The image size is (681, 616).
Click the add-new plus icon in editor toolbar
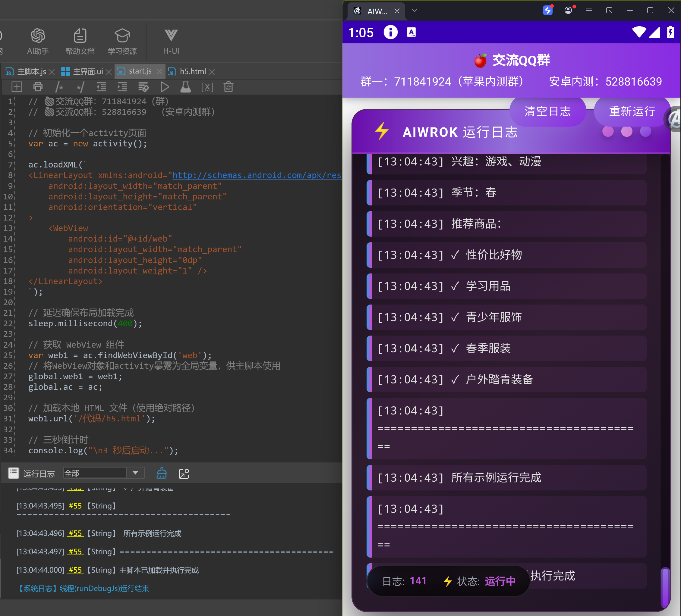click(17, 87)
